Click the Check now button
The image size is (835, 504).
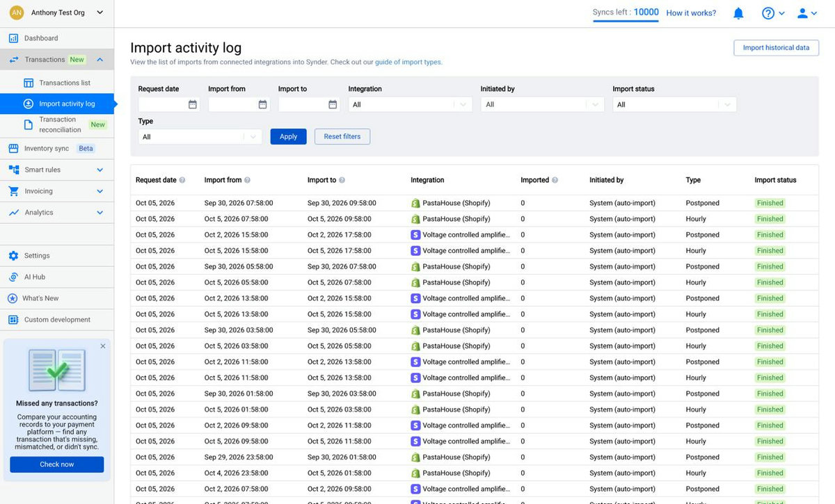[57, 464]
